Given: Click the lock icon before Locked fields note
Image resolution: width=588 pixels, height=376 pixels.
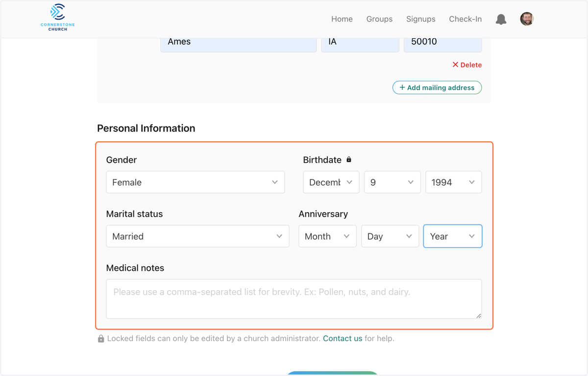Looking at the screenshot, I should click(x=101, y=339).
